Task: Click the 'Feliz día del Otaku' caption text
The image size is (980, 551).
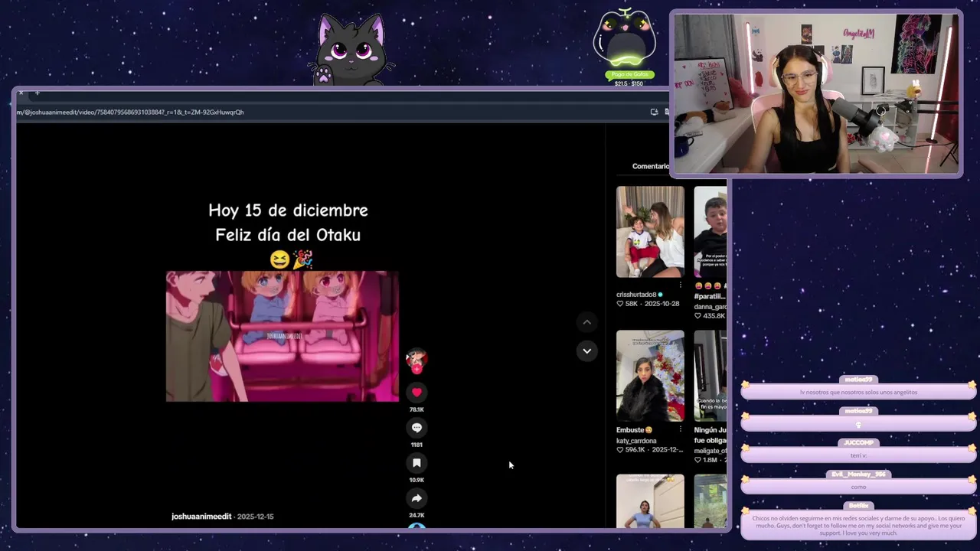Action: 288,235
